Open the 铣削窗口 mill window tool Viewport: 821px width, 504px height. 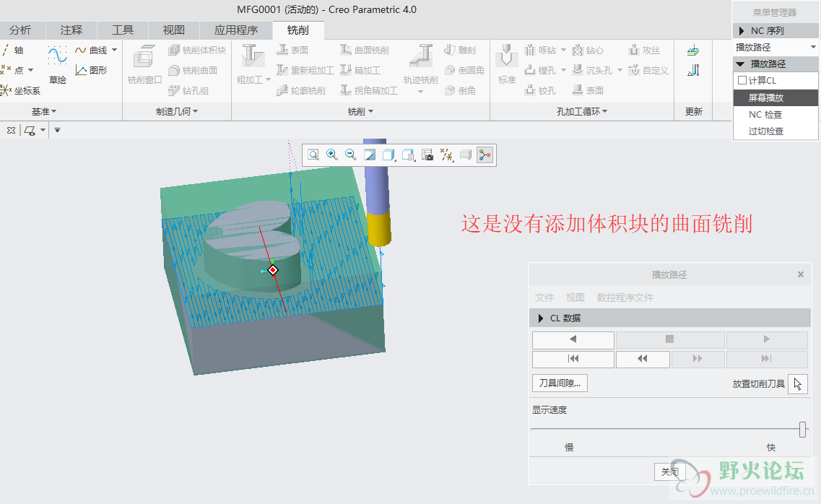(144, 65)
